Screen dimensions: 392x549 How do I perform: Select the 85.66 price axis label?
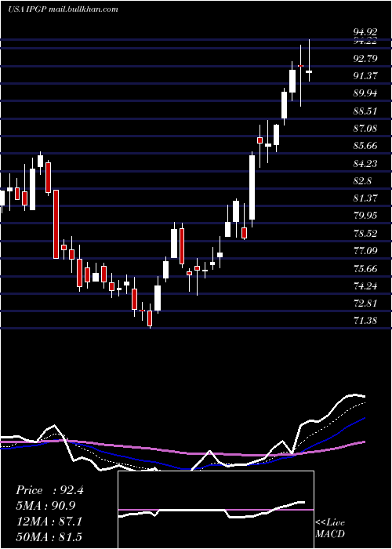(x=365, y=146)
